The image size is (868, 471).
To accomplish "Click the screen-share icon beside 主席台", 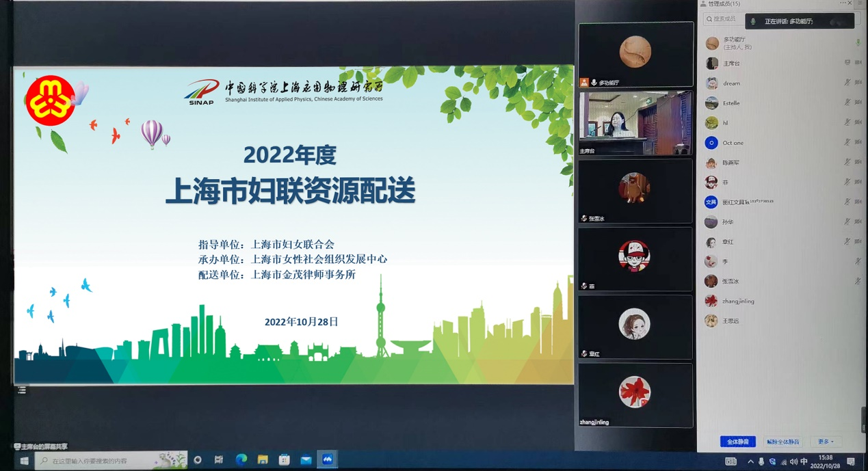I will tap(847, 63).
